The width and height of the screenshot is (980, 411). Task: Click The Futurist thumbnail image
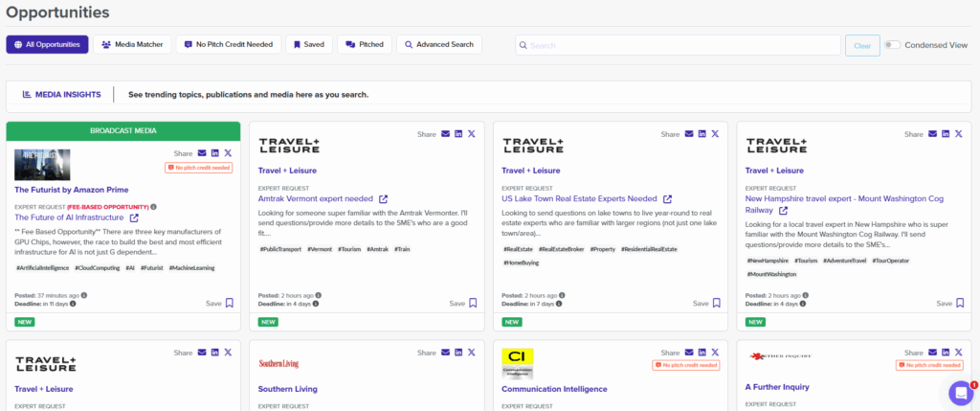[x=42, y=165]
